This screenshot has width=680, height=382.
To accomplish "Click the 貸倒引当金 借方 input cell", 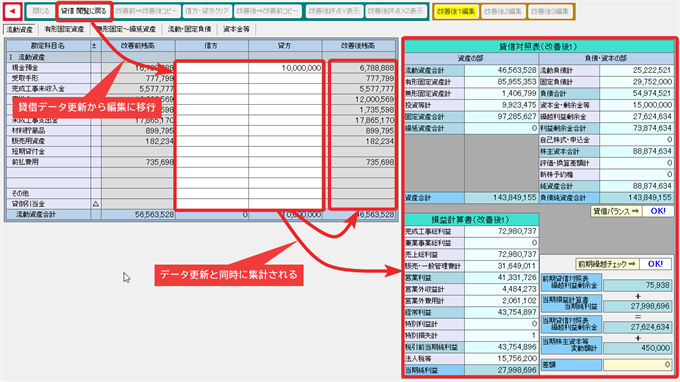I will (212, 204).
